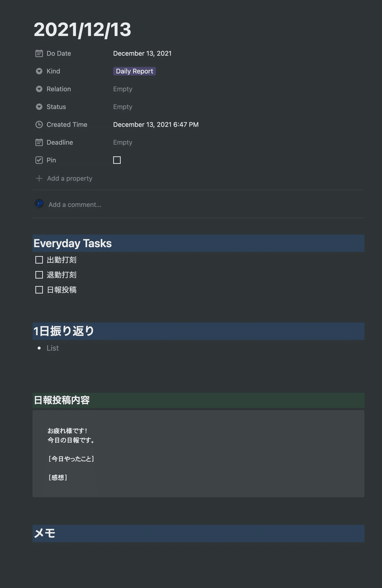Open the empty Relation value dropdown
Viewport: 382px width, 588px height.
pyautogui.click(x=123, y=89)
